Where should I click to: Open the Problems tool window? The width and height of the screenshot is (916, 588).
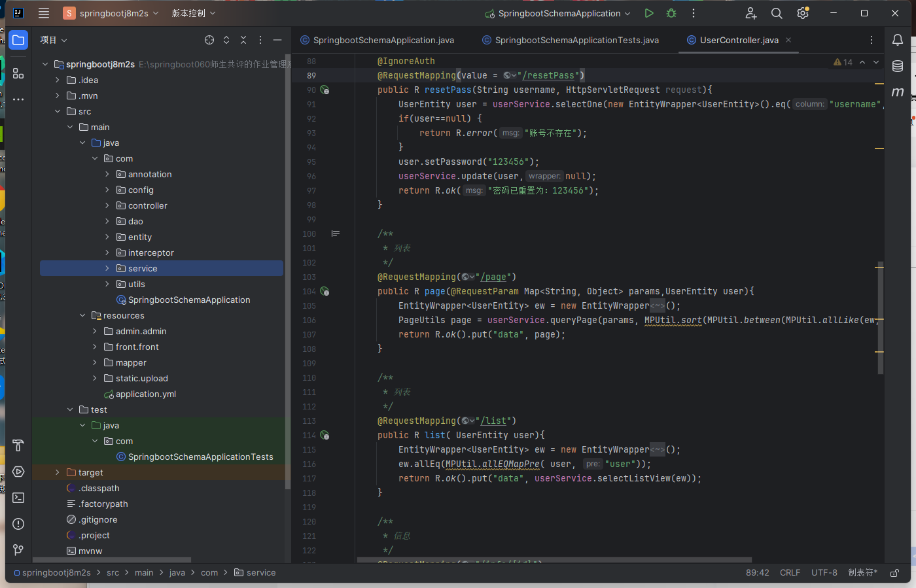pyautogui.click(x=18, y=524)
